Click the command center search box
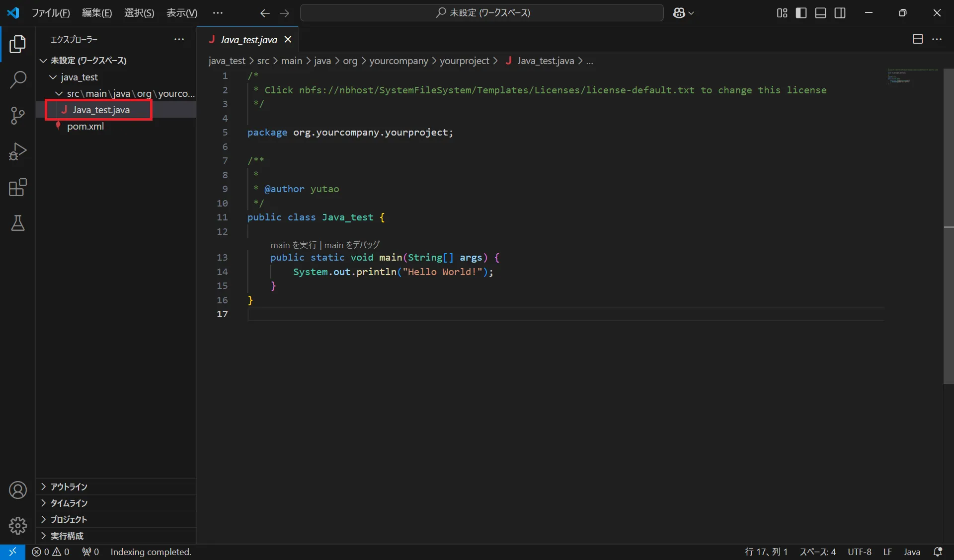Viewport: 954px width, 560px height. 482,13
